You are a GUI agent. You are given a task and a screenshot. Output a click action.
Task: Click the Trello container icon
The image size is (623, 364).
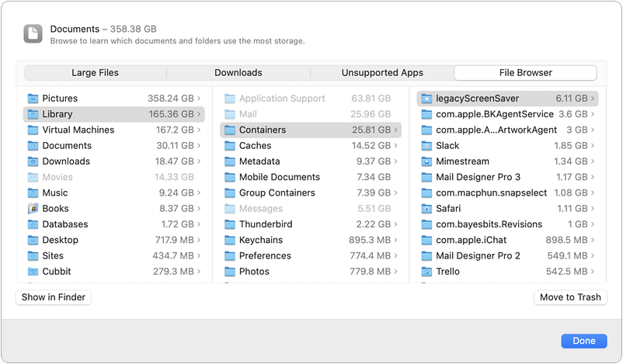tap(426, 272)
